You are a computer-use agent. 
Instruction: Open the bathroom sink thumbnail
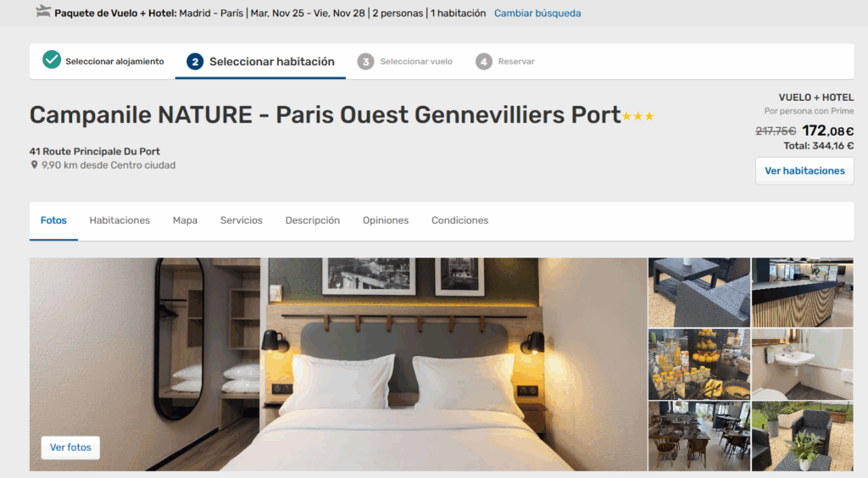[802, 364]
